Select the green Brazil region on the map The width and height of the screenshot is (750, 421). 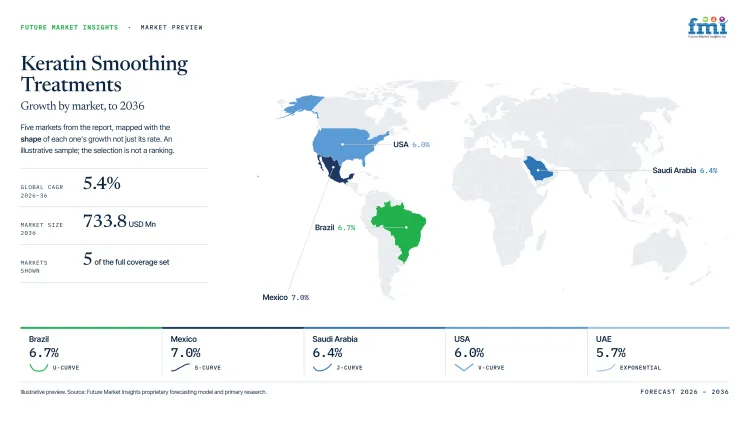click(399, 230)
